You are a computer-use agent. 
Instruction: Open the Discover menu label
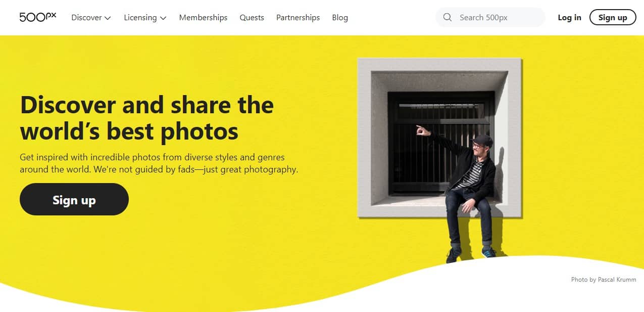(x=86, y=17)
